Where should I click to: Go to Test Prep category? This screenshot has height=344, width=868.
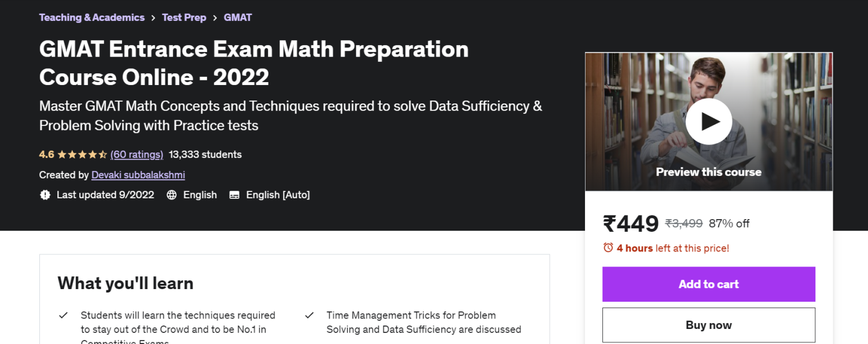click(184, 17)
